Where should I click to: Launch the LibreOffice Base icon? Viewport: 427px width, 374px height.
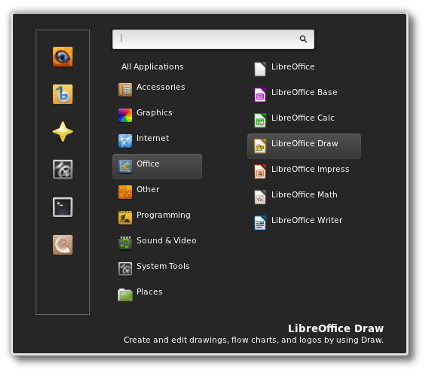(260, 95)
